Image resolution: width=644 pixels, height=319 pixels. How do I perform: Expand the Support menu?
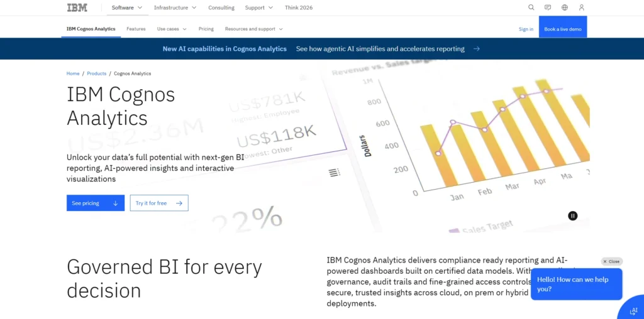[x=258, y=8]
